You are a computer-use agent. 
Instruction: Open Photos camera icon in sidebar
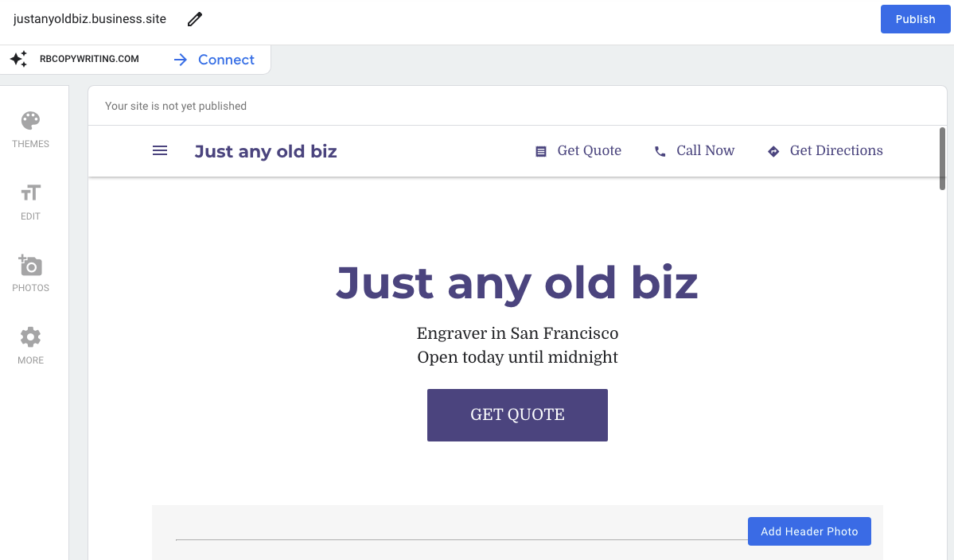point(30,265)
